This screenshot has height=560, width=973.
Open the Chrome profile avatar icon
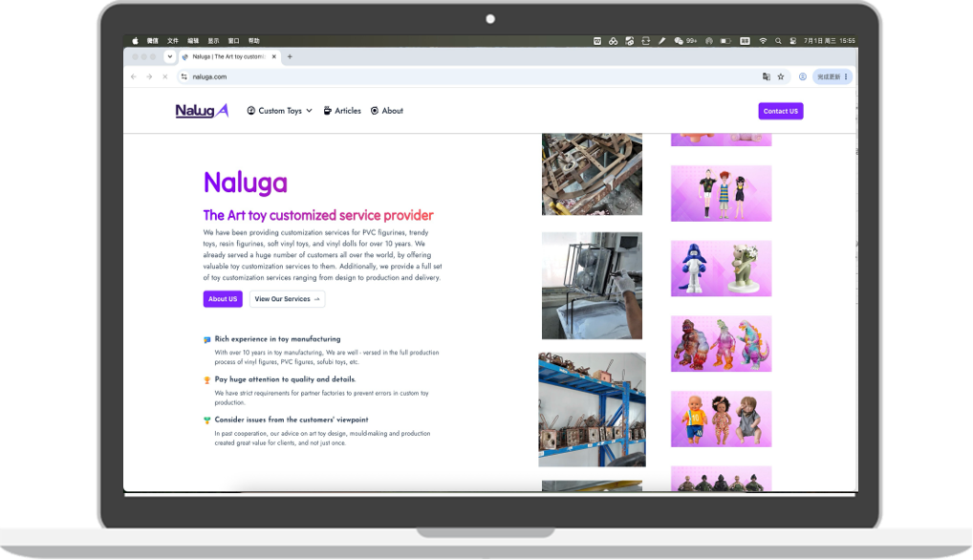point(802,76)
